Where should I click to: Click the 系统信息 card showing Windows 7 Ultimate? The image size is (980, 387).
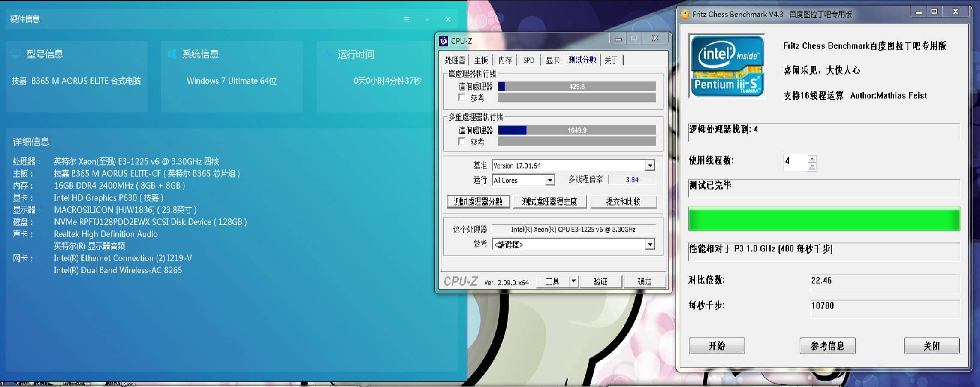pos(232,77)
